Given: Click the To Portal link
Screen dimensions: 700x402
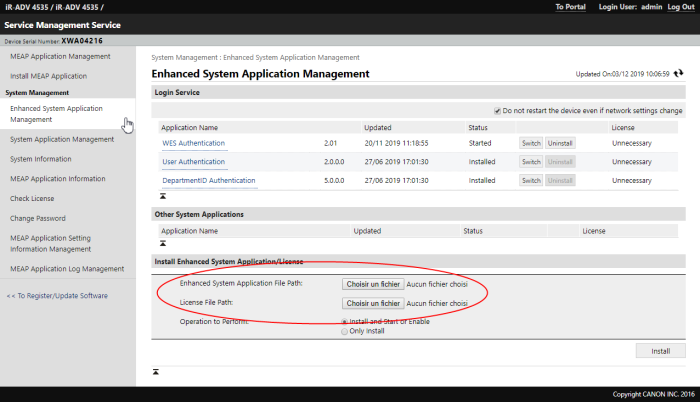Looking at the screenshot, I should pos(572,7).
